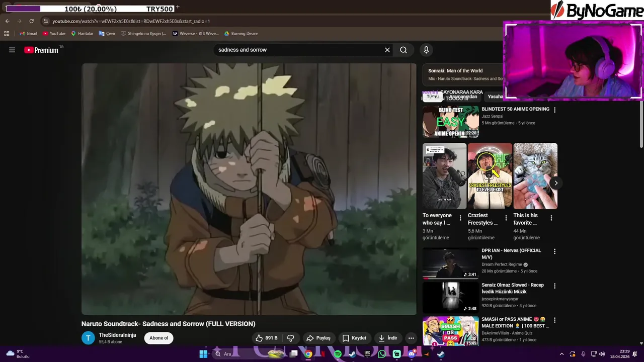Play the Short titled To everyone who say I
This screenshot has width=644, height=362.
[x=444, y=176]
